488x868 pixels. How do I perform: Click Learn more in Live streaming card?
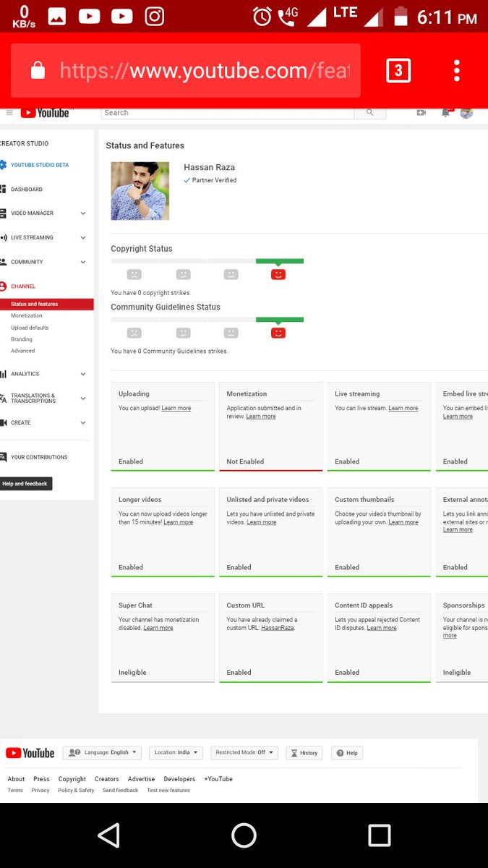pos(403,409)
